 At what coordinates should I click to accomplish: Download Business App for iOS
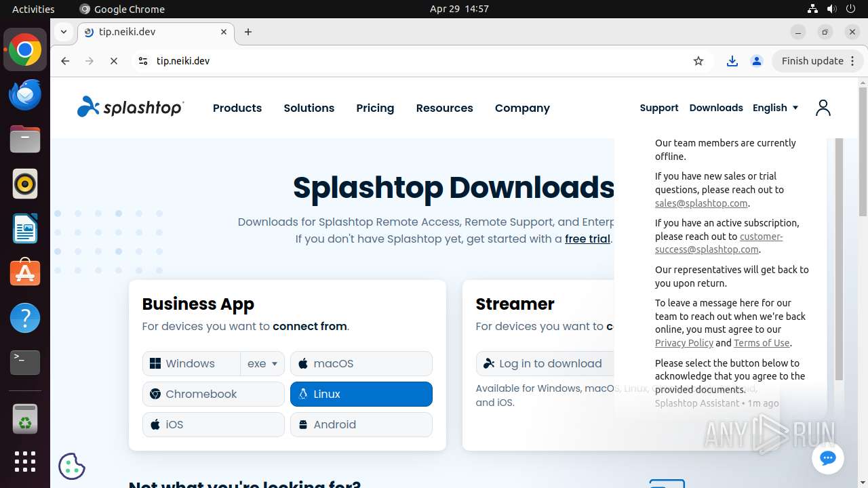(x=214, y=424)
